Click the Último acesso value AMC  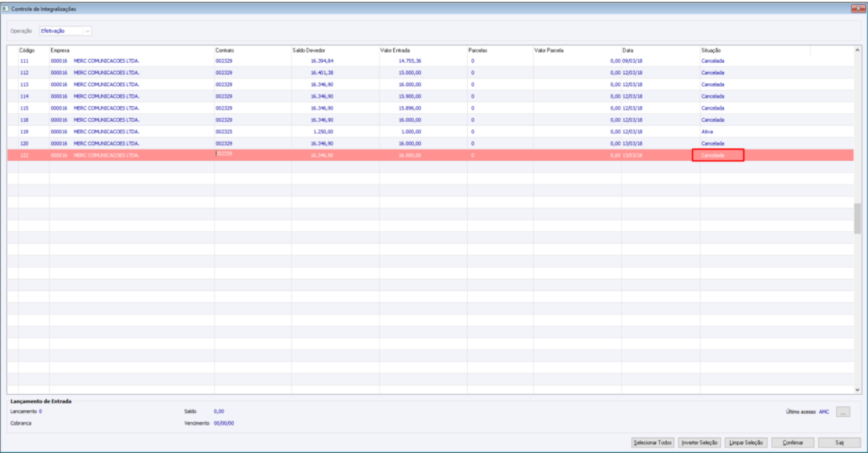(824, 412)
